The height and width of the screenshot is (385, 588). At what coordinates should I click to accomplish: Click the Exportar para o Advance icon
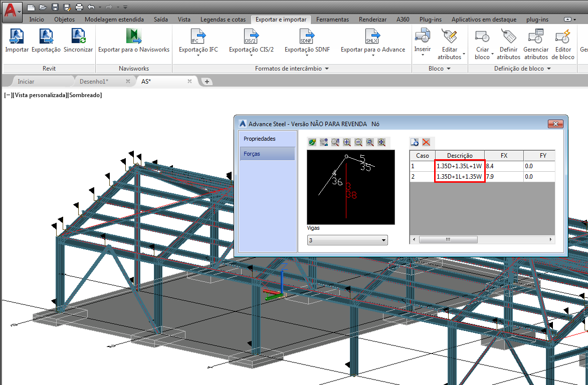coord(373,37)
